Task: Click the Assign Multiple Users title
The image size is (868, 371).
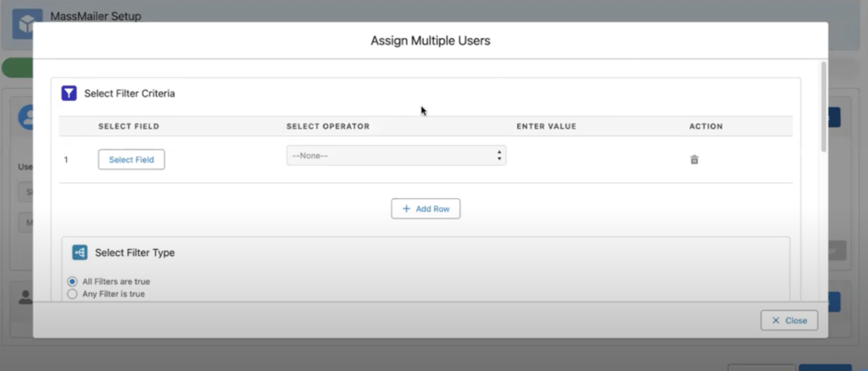Action: [x=430, y=41]
